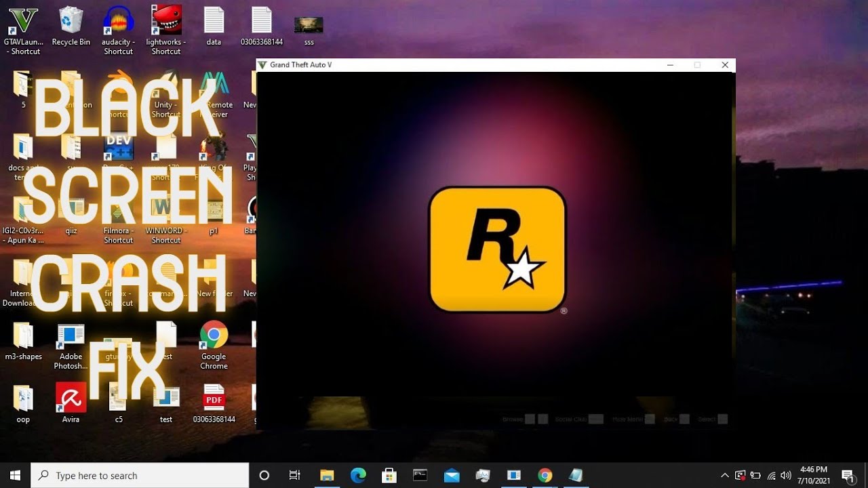Open the GTAVLauncher shortcut on desktop

tap(23, 30)
